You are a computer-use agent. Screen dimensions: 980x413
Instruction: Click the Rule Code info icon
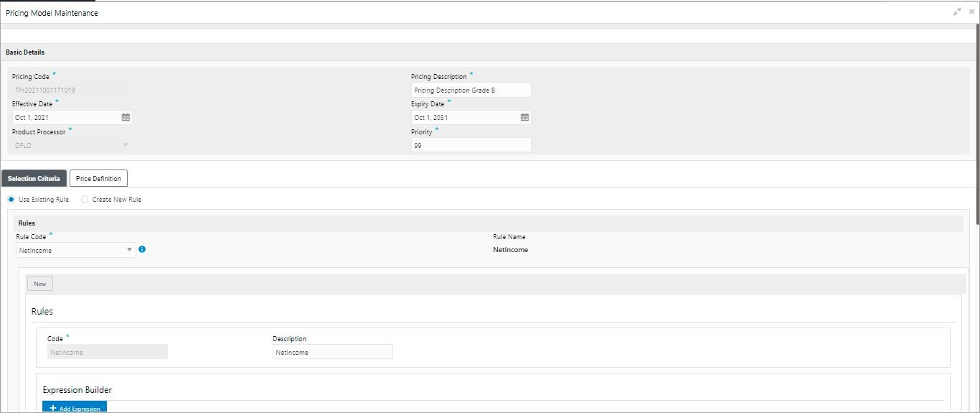(x=142, y=249)
